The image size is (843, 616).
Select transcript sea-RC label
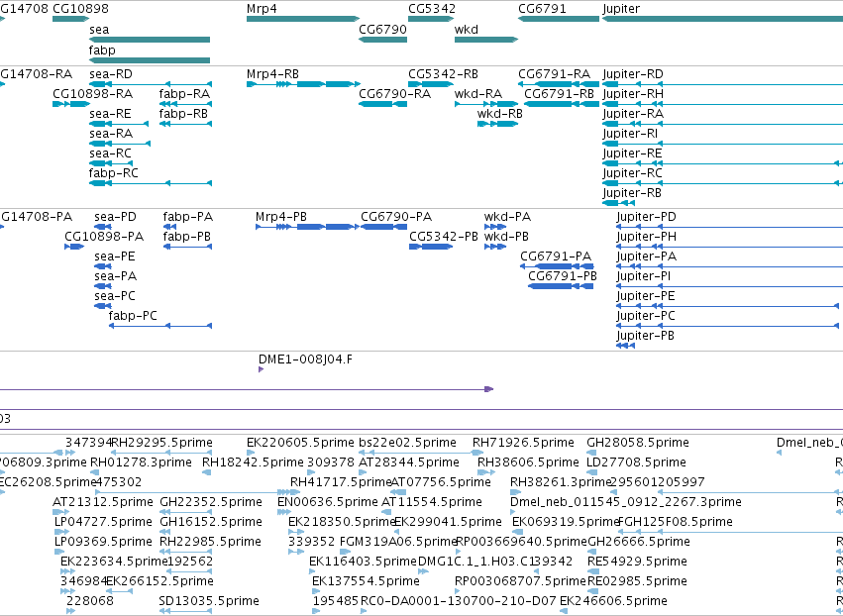pos(110,154)
